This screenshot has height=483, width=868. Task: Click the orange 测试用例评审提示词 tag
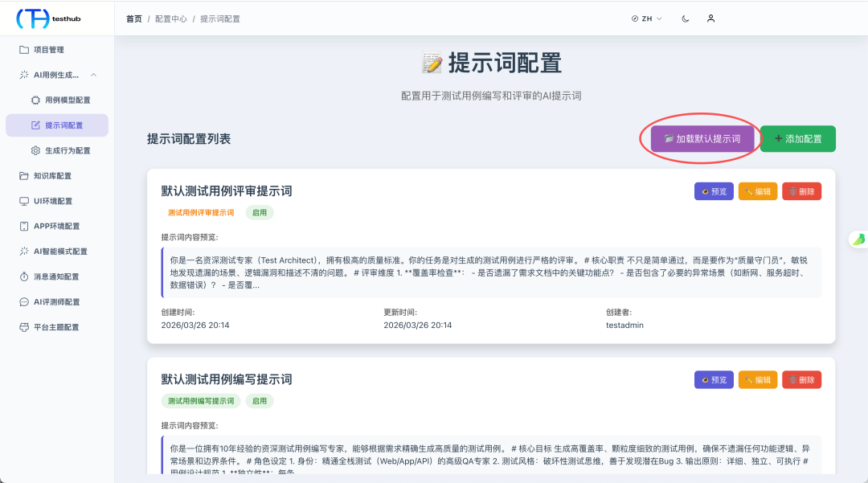(201, 212)
